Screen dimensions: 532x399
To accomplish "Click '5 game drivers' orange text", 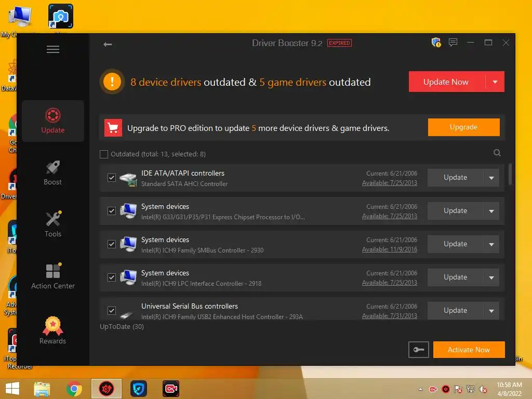I will point(293,82).
